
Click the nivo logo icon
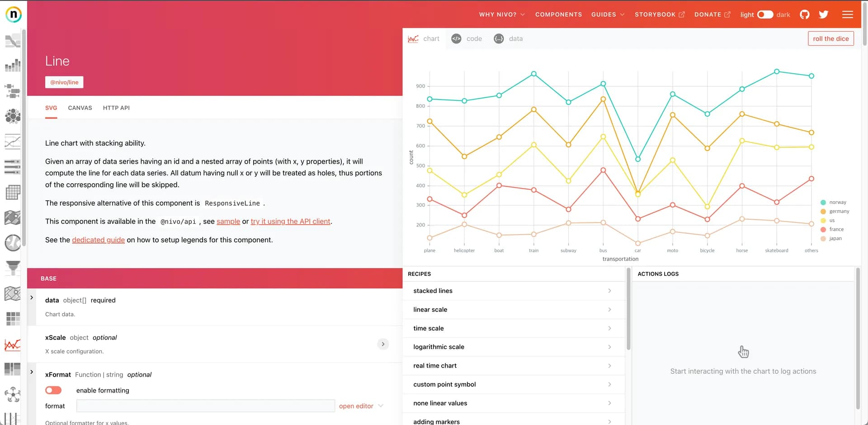point(14,14)
